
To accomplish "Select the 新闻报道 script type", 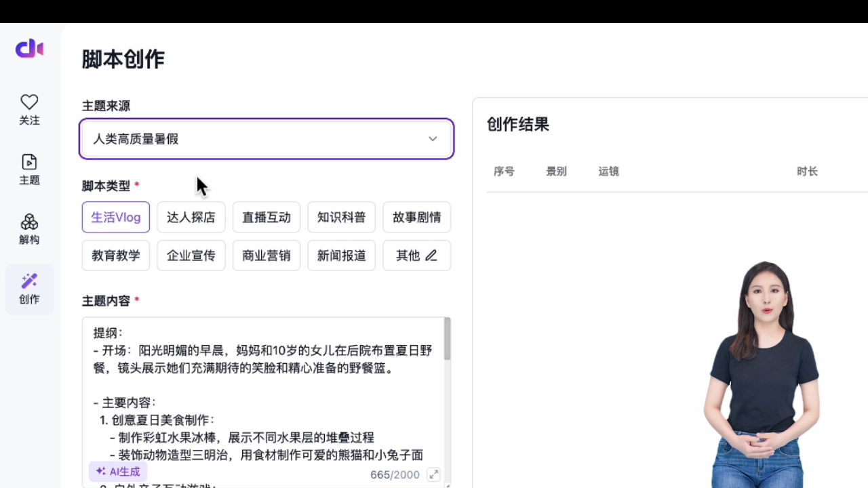I will click(342, 256).
